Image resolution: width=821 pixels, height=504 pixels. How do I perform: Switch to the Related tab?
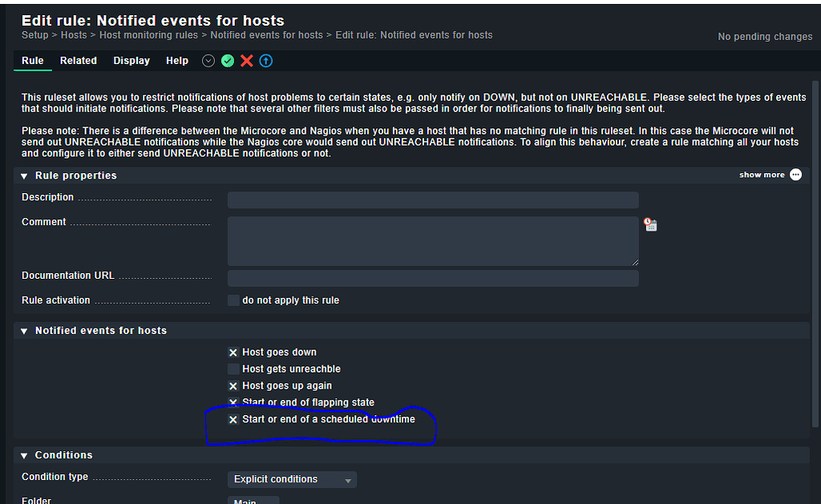pos(78,60)
